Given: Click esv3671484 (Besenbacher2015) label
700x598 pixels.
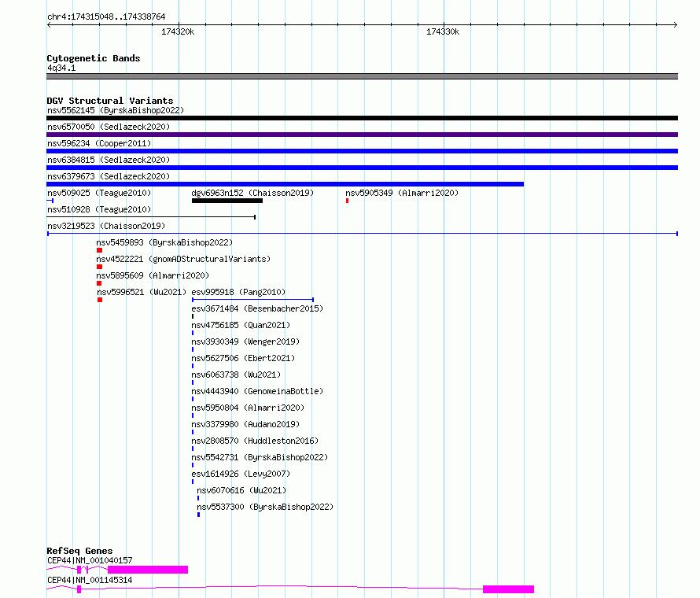Looking at the screenshot, I should point(258,308).
